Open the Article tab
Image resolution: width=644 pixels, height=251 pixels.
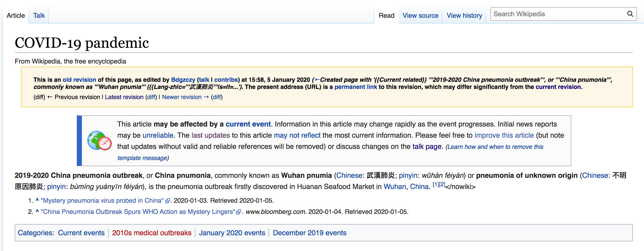pyautogui.click(x=16, y=15)
